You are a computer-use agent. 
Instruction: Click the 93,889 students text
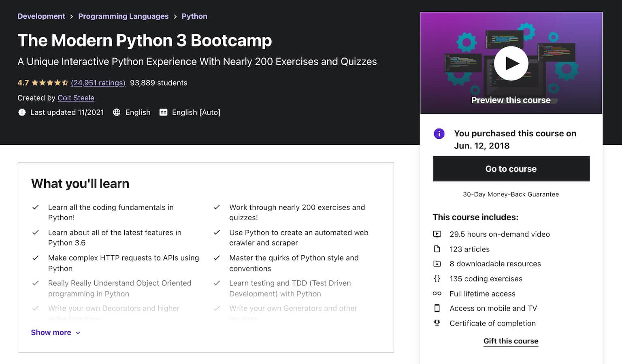159,83
